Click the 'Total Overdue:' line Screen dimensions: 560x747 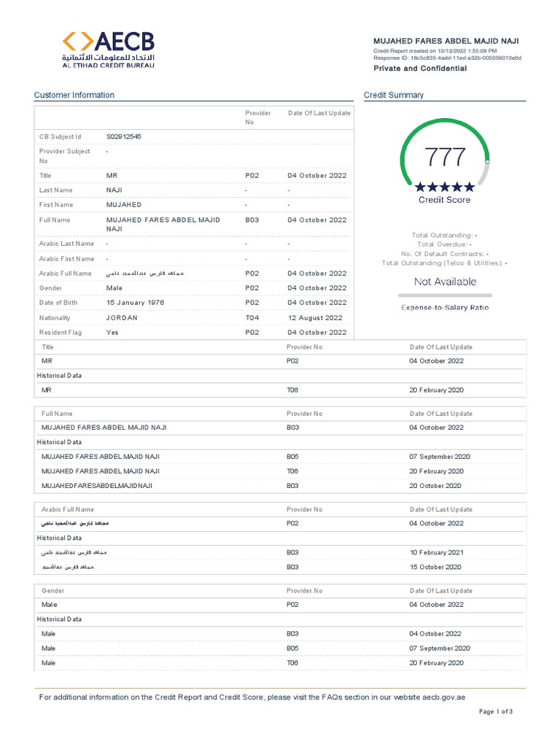tap(444, 244)
